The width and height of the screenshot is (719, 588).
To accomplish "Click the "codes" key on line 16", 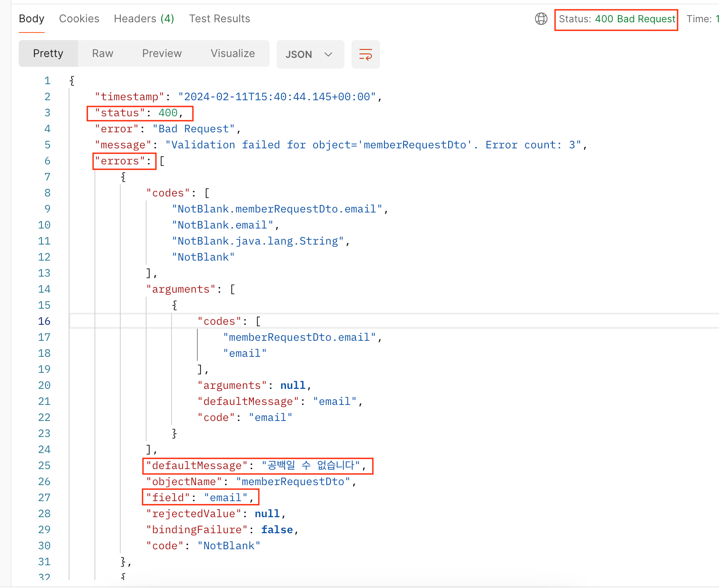I will [220, 321].
